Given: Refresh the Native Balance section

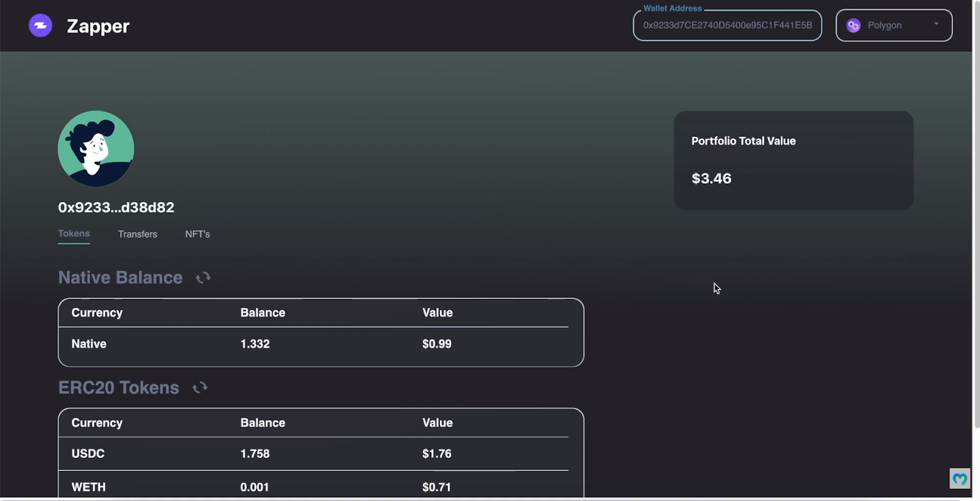Looking at the screenshot, I should pos(203,278).
